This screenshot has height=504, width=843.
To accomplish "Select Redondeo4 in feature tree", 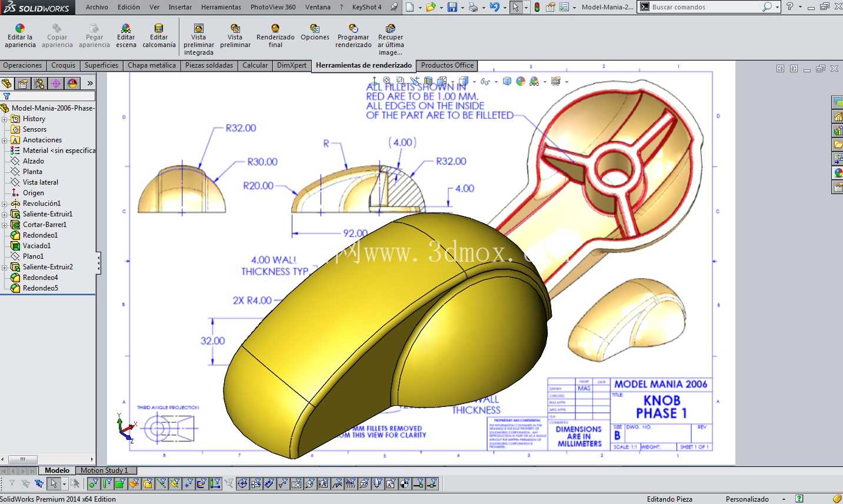I will click(40, 278).
